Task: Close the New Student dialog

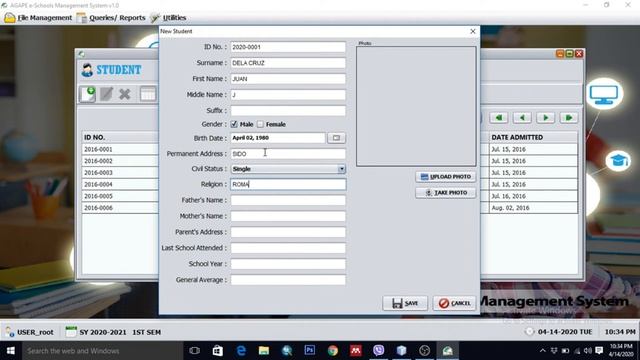Action: 473,31
